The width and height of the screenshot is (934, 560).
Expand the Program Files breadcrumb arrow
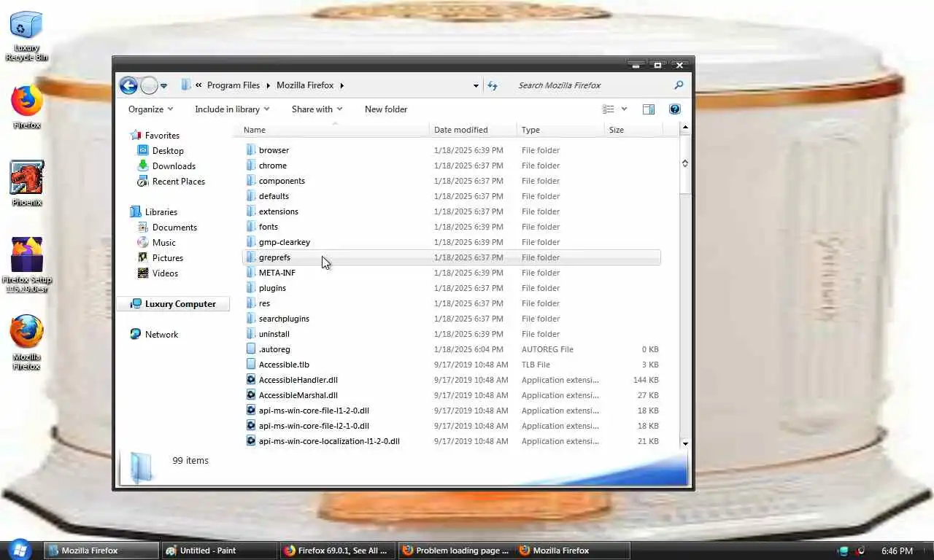coord(269,85)
